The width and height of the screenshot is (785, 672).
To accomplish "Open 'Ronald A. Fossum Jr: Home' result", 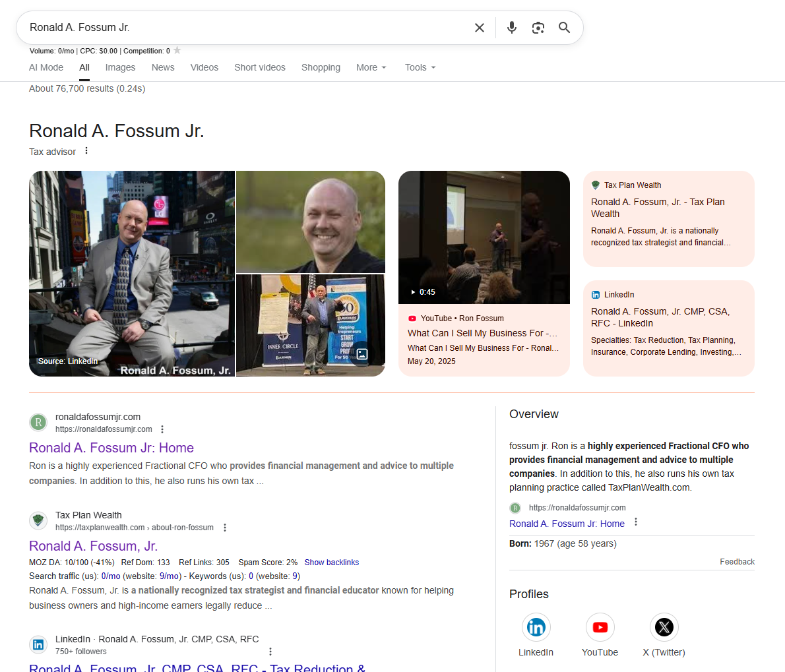I will coord(111,448).
